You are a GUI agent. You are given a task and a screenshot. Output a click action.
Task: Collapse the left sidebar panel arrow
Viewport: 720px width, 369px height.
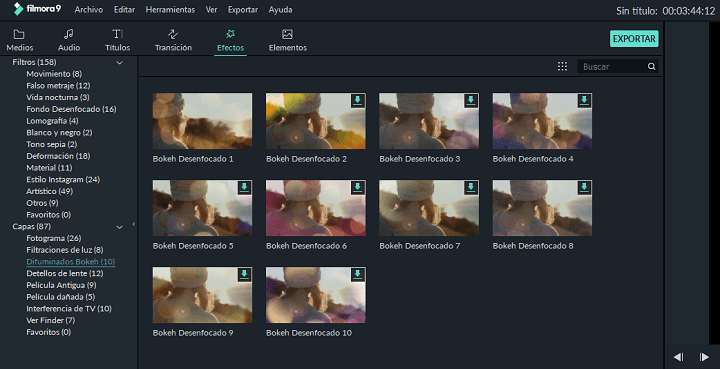pos(133,224)
